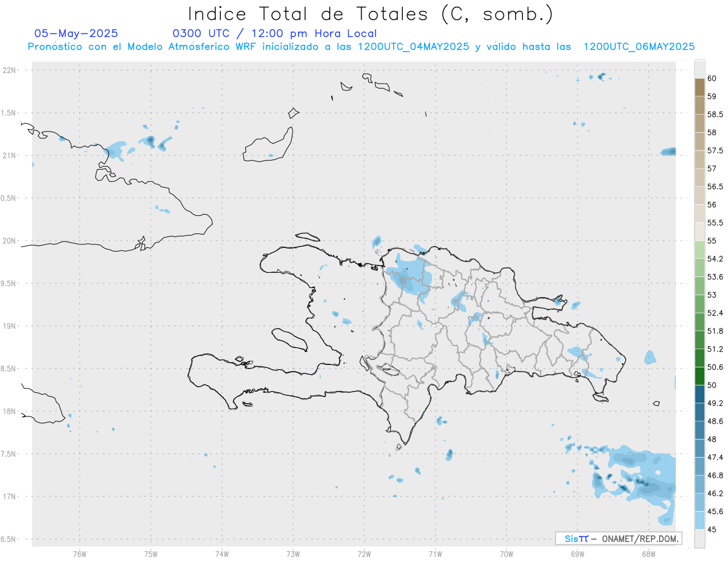
Task: Click the dark green segment between 50 and 50.6
Action: (699, 376)
